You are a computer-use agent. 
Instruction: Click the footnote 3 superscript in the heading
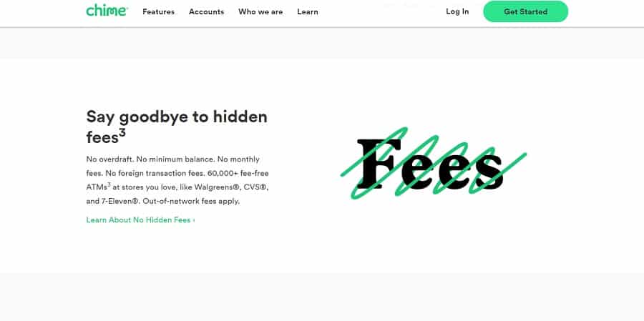[x=122, y=132]
